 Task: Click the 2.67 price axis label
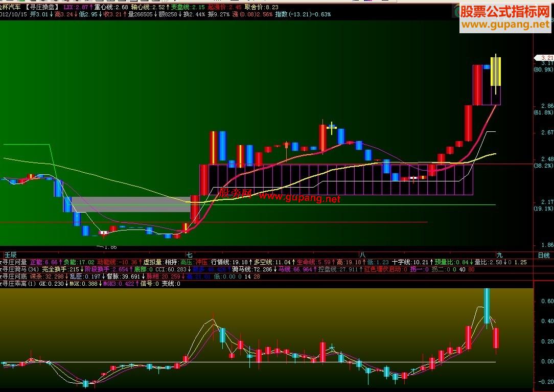tap(547, 132)
